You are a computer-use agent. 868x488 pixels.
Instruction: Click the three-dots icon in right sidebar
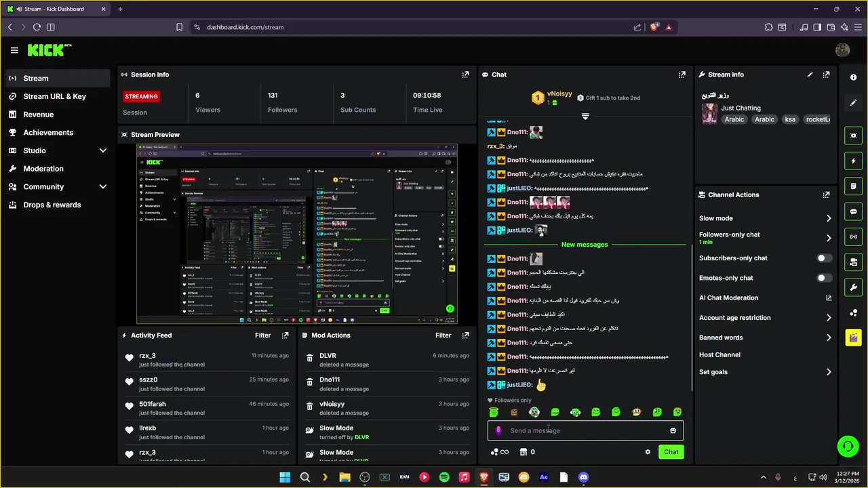click(853, 312)
